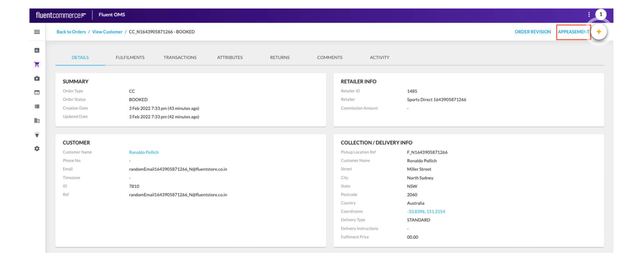The height and width of the screenshot is (276, 644).
Task: Open the hamburger navigation menu
Action: click(x=37, y=32)
